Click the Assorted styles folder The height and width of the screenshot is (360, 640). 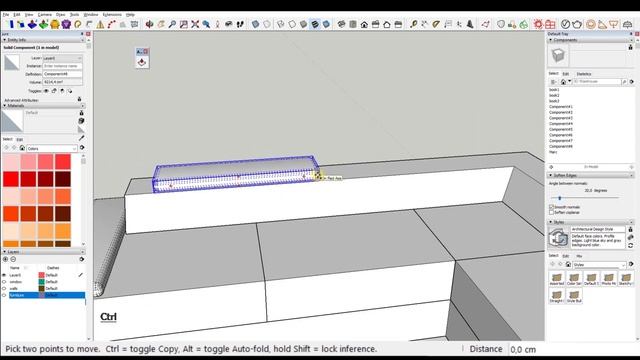coord(557,279)
